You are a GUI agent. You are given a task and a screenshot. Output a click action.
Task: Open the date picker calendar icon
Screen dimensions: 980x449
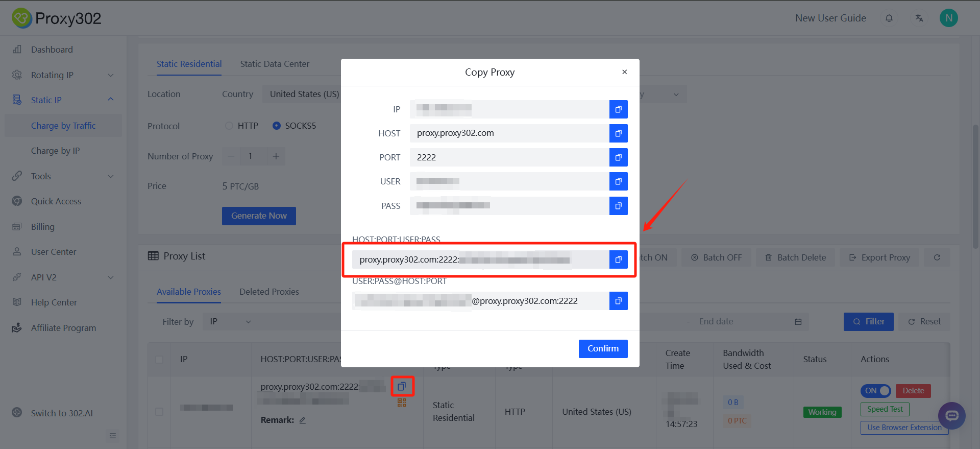pos(798,322)
